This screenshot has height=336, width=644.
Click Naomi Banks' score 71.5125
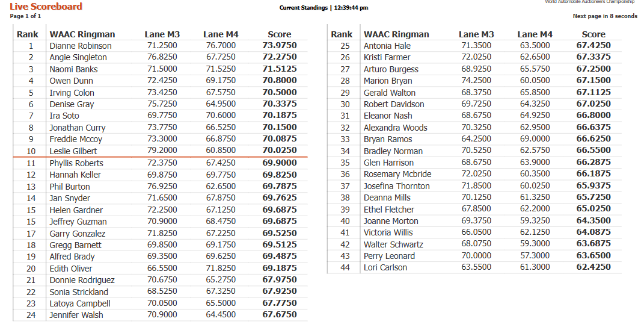pyautogui.click(x=279, y=69)
